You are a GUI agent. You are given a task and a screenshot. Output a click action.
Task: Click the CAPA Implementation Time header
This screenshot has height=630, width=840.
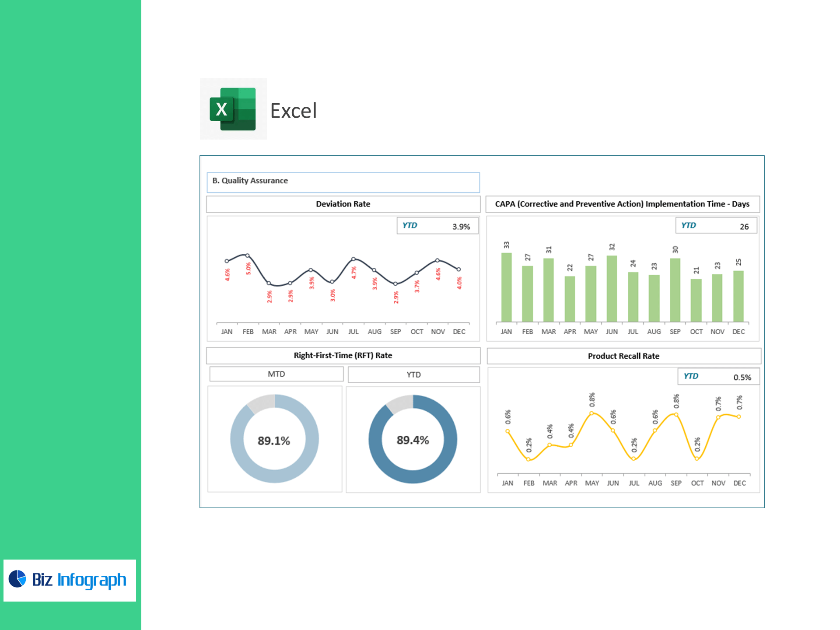point(622,204)
